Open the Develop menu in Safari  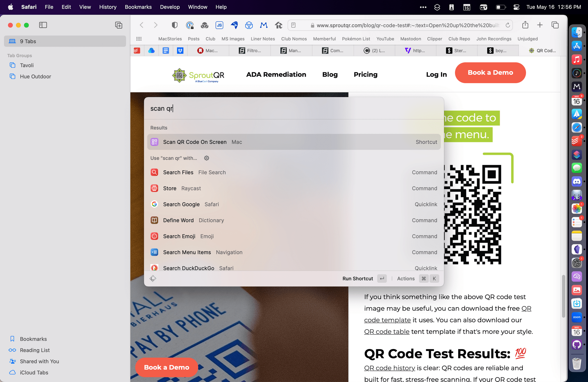[170, 7]
